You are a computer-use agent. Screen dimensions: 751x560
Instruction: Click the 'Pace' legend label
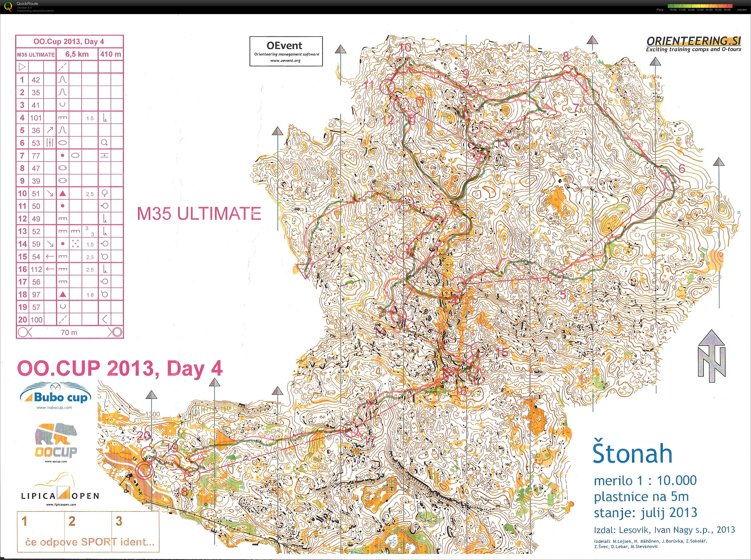coord(660,10)
